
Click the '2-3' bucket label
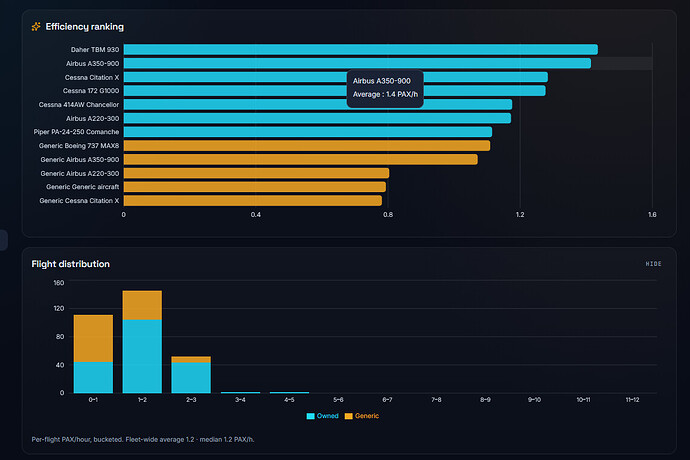coord(191,400)
